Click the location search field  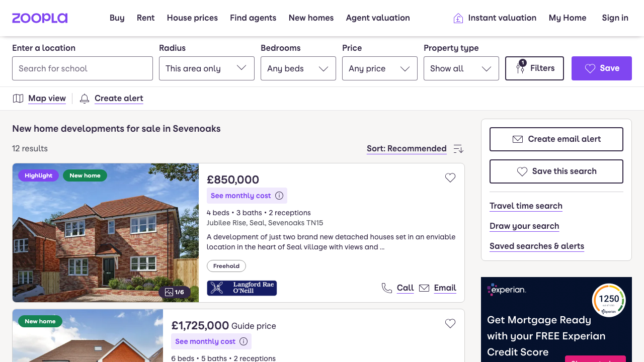[82, 68]
